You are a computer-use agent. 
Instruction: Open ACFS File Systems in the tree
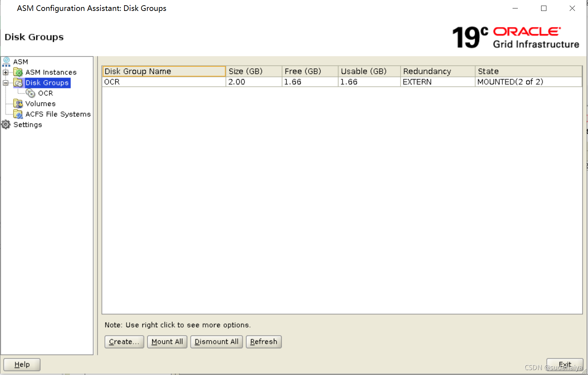pyautogui.click(x=58, y=114)
